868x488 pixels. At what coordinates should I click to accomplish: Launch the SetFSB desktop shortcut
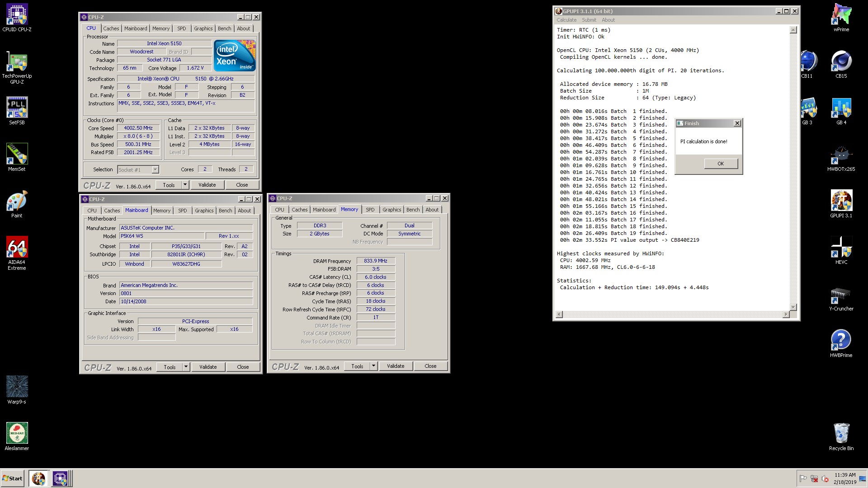tap(17, 111)
